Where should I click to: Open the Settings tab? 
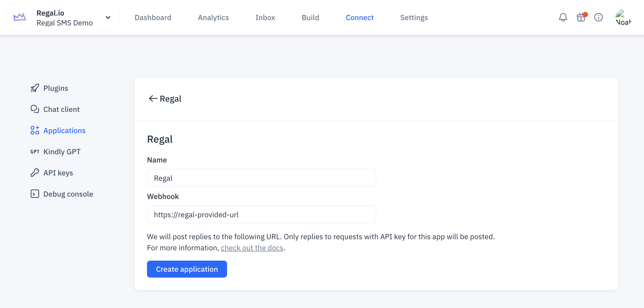(414, 17)
